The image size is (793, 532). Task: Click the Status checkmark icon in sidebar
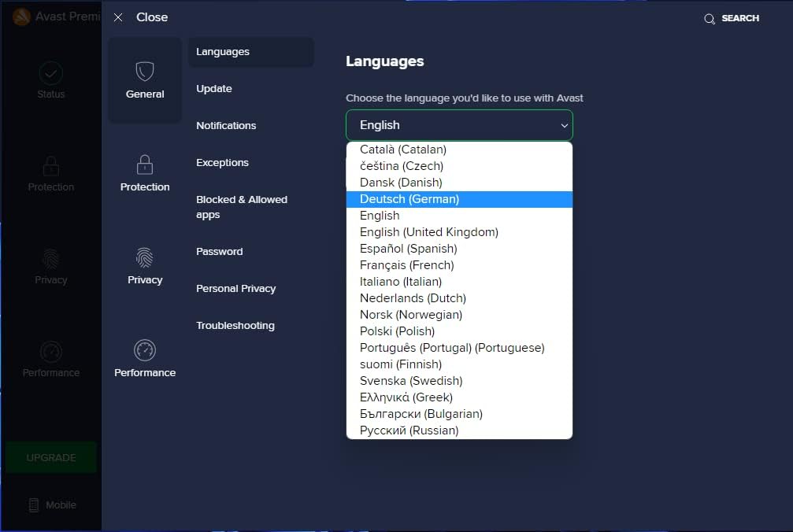click(50, 72)
